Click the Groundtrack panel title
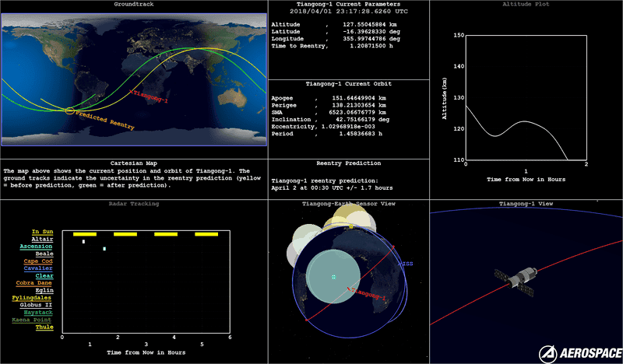The image size is (623, 364). pos(134,5)
